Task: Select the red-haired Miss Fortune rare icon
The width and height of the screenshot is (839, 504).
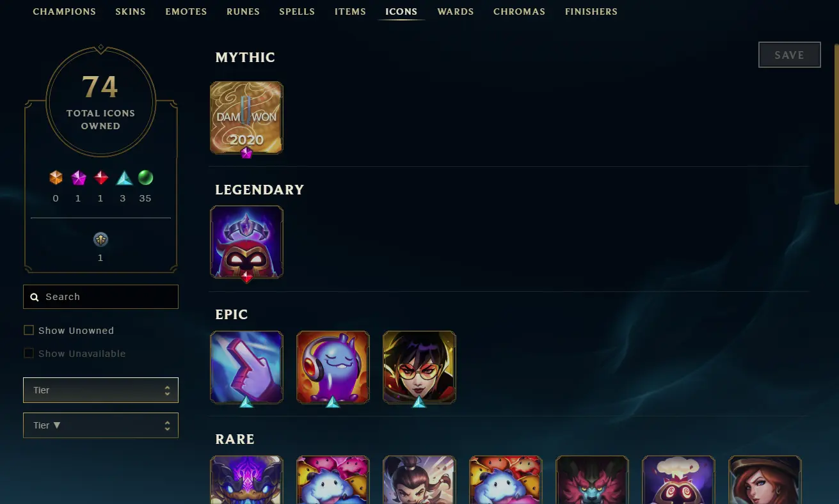Action: tap(765, 480)
